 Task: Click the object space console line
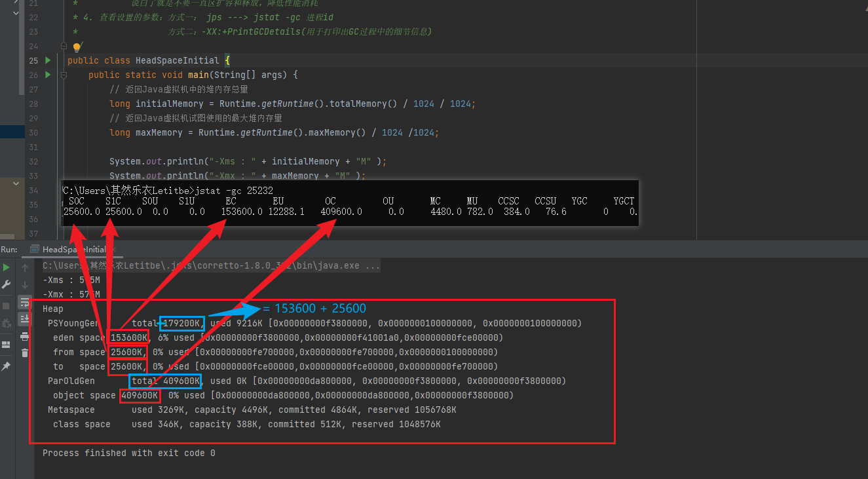283,395
